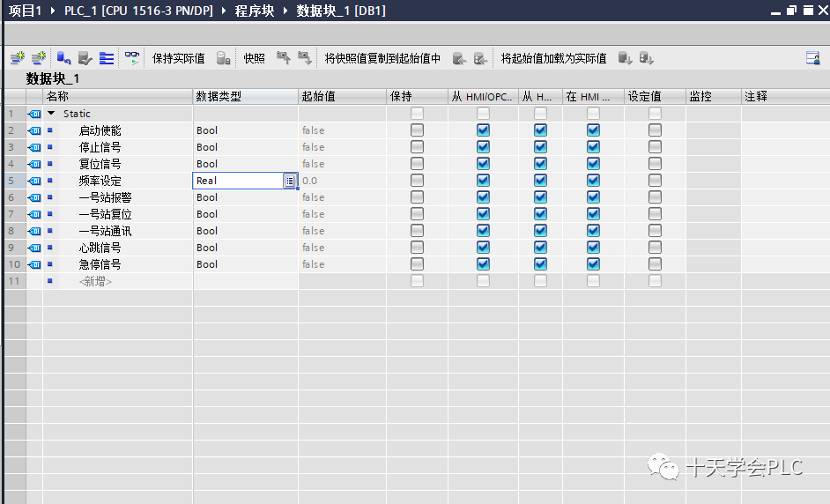This screenshot has height=504, width=830.
Task: Click the 保持 column header
Action: (417, 96)
